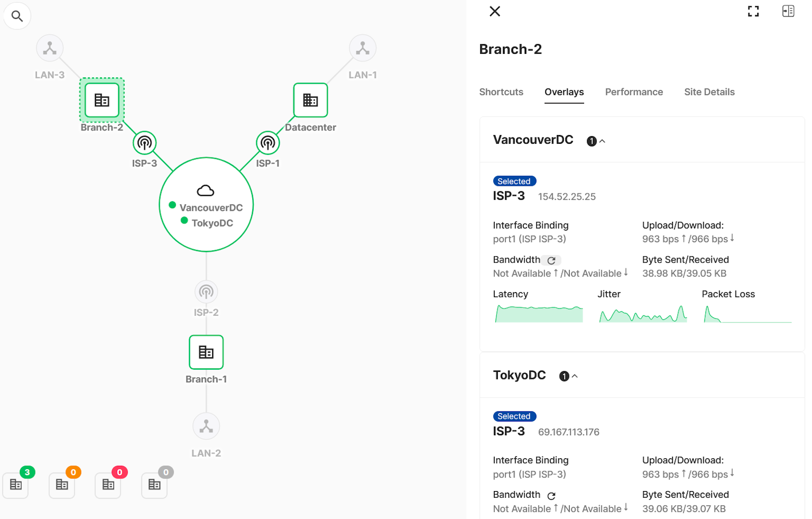Switch to the Shortcuts tab
Image resolution: width=812 pixels, height=519 pixels.
(501, 92)
